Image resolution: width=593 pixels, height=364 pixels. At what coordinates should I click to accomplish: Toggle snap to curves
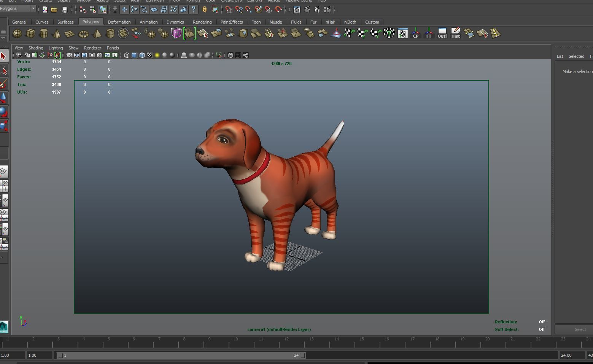pos(239,10)
